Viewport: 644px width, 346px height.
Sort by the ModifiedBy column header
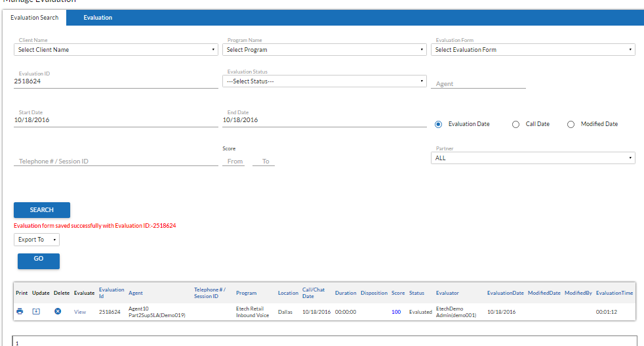[578, 293]
